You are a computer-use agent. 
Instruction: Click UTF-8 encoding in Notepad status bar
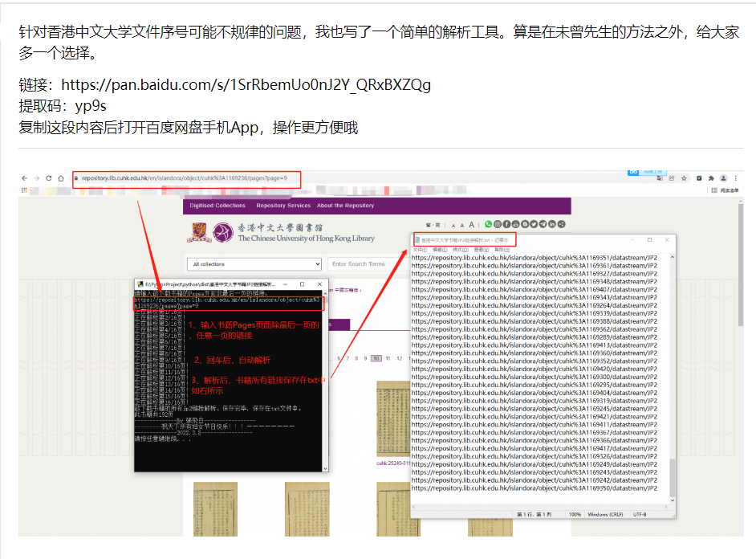tap(640, 515)
